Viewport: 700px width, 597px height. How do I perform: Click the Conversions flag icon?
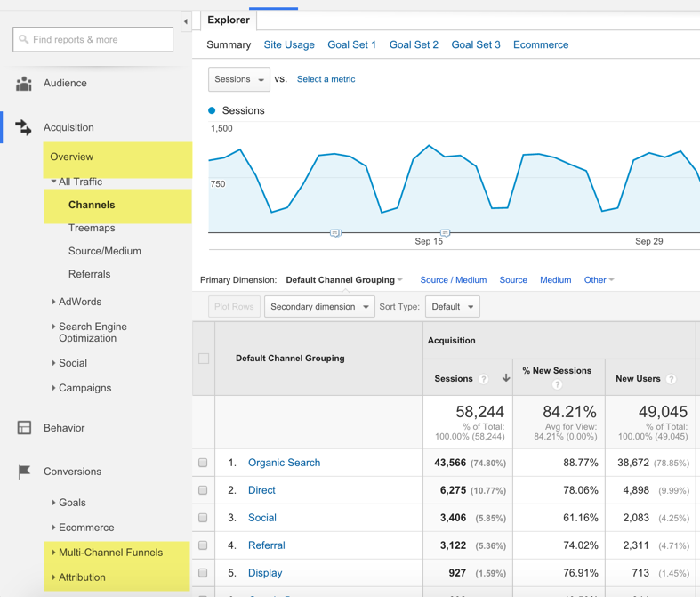24,472
